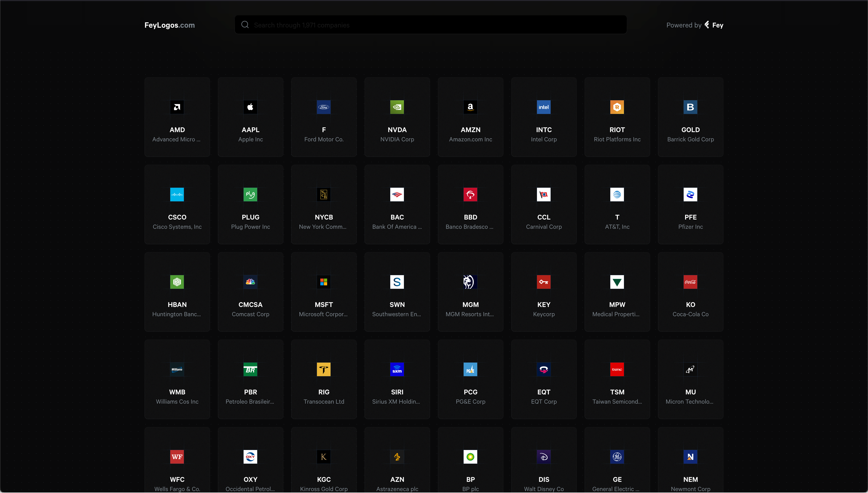The height and width of the screenshot is (493, 868).
Task: Select the Comcast peacock logo
Action: [x=250, y=282]
